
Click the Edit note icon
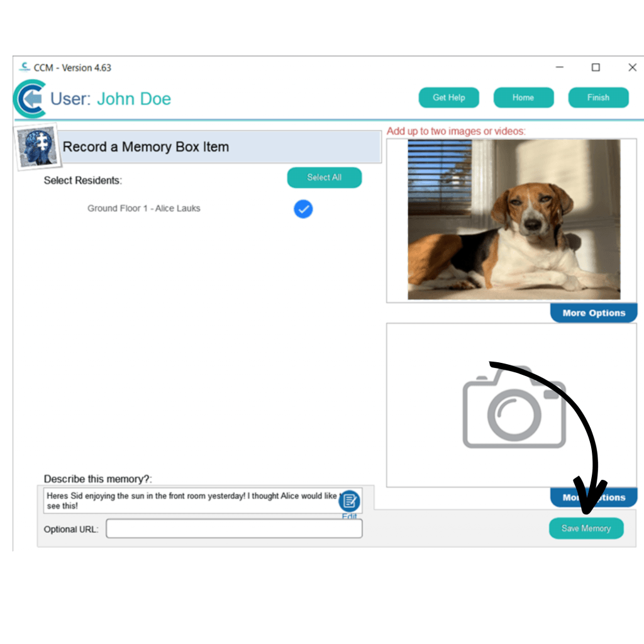click(x=349, y=501)
